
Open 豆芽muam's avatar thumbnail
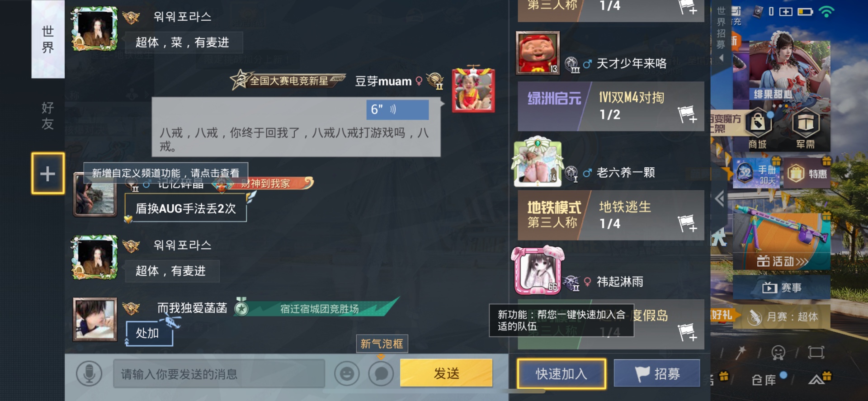[x=473, y=90]
